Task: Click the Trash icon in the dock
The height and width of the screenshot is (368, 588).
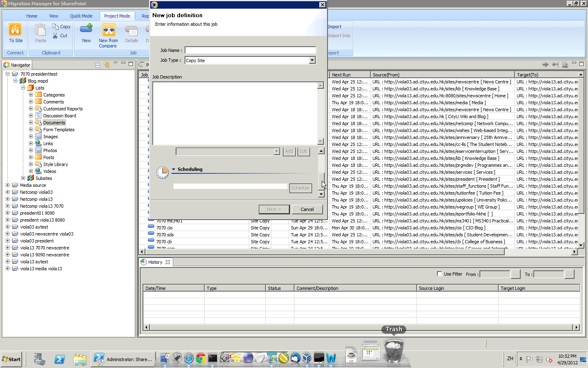Action: [x=394, y=350]
